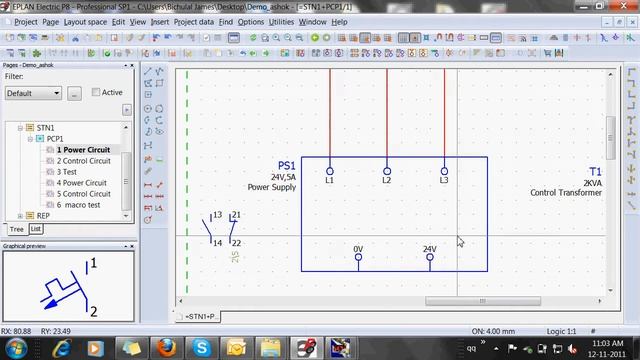Click the green Redraw refresh icon
640x360 pixels.
[253, 38]
